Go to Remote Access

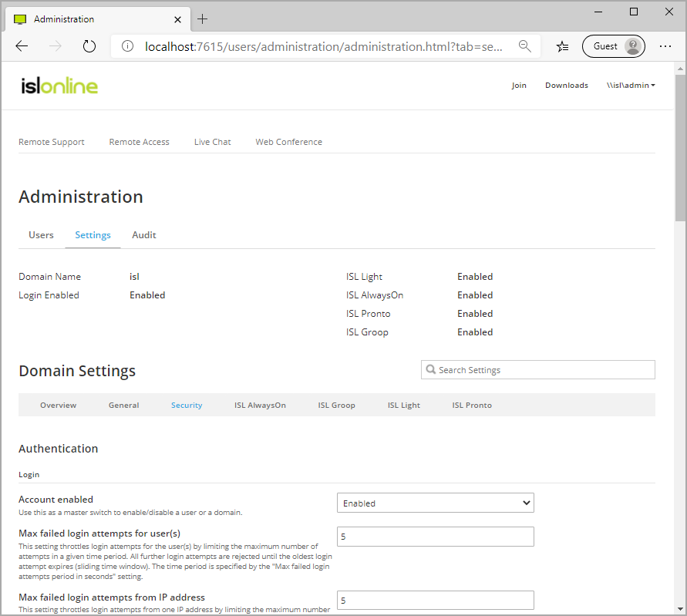point(139,142)
